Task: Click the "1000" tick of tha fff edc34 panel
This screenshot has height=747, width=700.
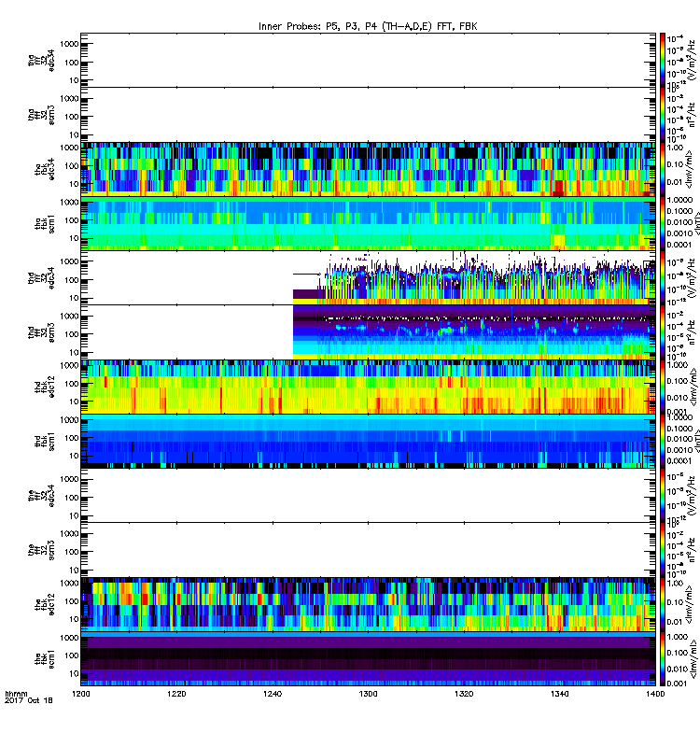Action: 69,44
